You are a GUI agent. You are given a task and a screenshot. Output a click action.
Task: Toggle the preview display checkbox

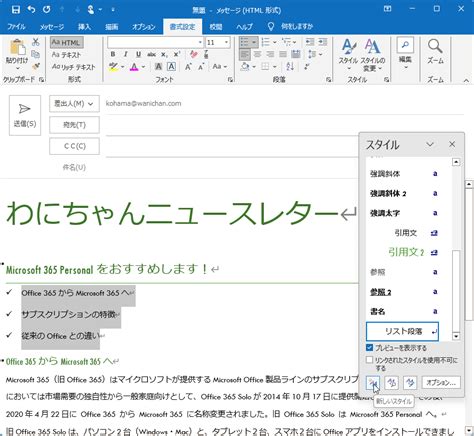(369, 348)
